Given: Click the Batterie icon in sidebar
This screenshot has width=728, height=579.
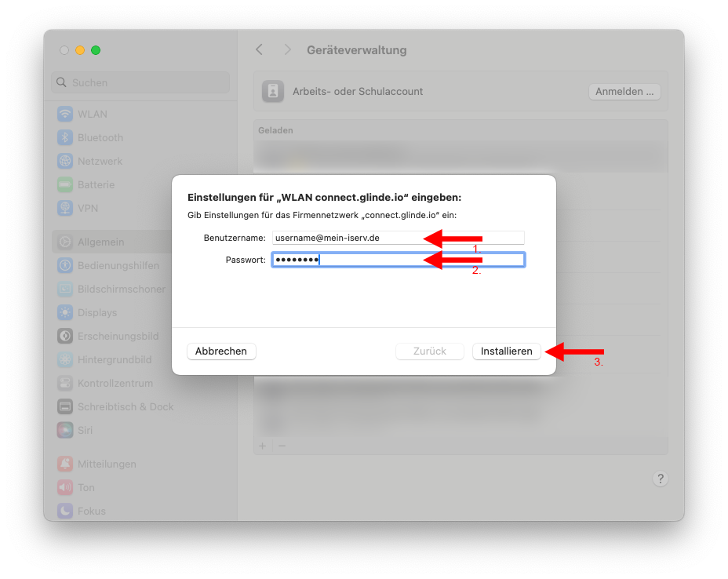Looking at the screenshot, I should pyautogui.click(x=65, y=185).
